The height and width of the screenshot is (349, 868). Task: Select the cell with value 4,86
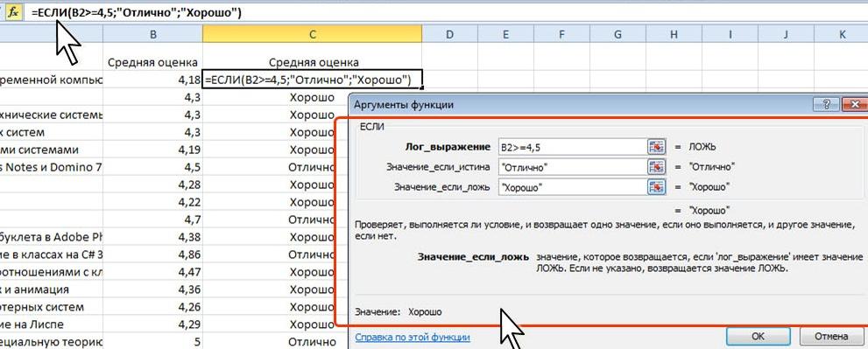(x=152, y=254)
